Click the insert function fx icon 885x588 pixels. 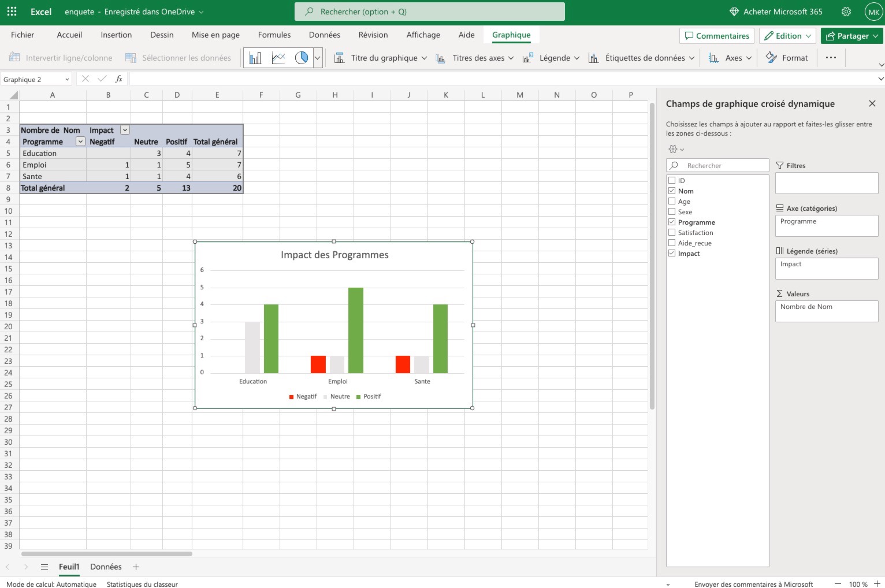[119, 79]
